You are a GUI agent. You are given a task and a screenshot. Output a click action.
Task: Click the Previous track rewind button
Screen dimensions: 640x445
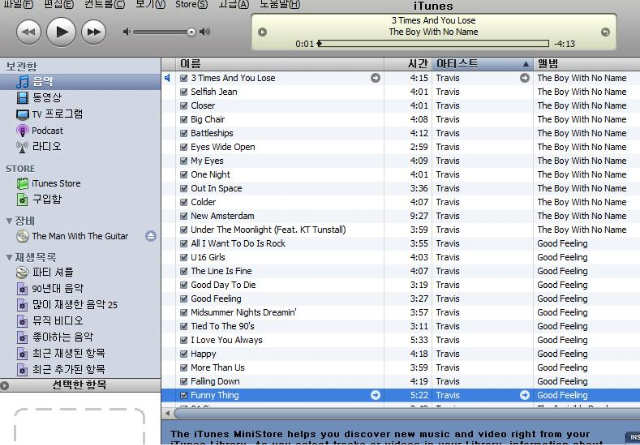click(x=29, y=32)
